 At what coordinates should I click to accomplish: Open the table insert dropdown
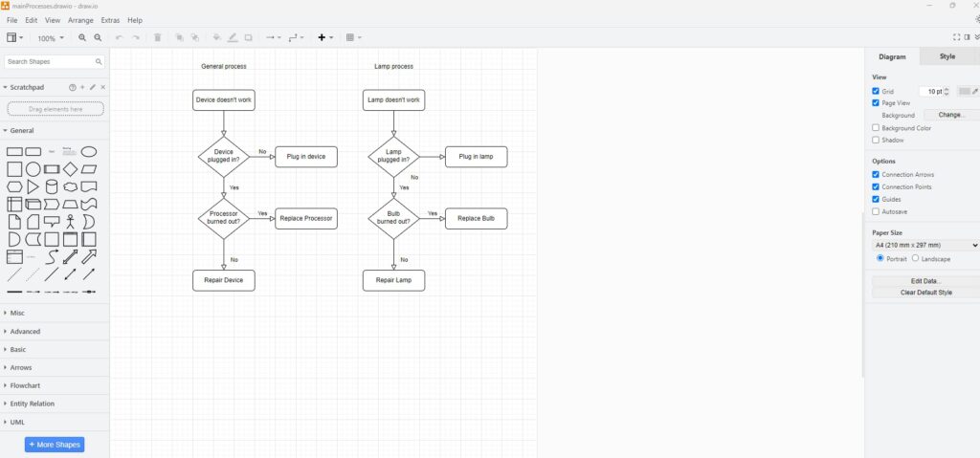point(353,38)
